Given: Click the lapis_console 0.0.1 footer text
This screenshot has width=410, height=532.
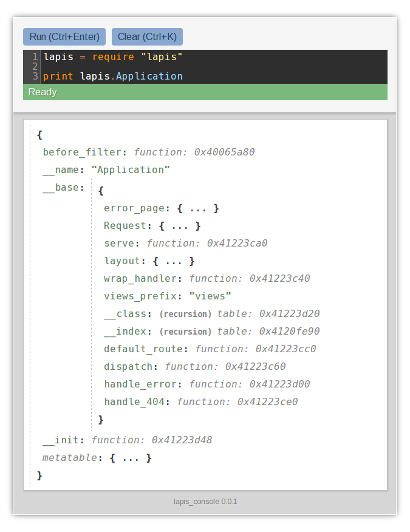Looking at the screenshot, I should click(205, 502).
